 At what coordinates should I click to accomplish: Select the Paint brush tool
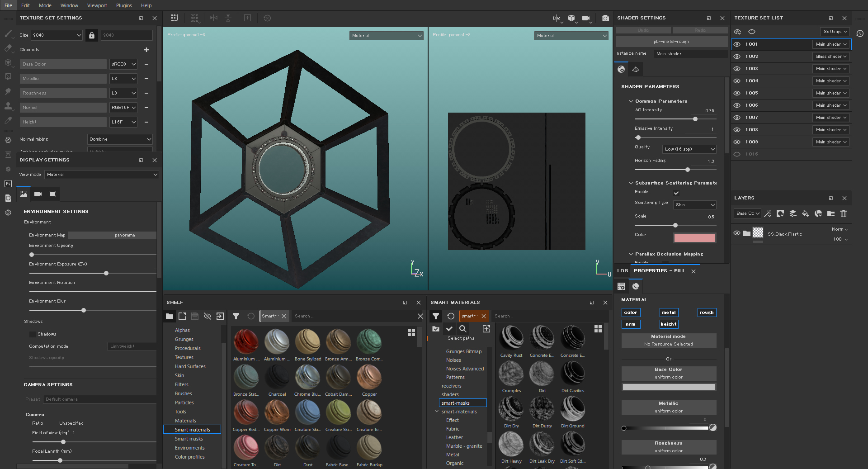coord(8,33)
